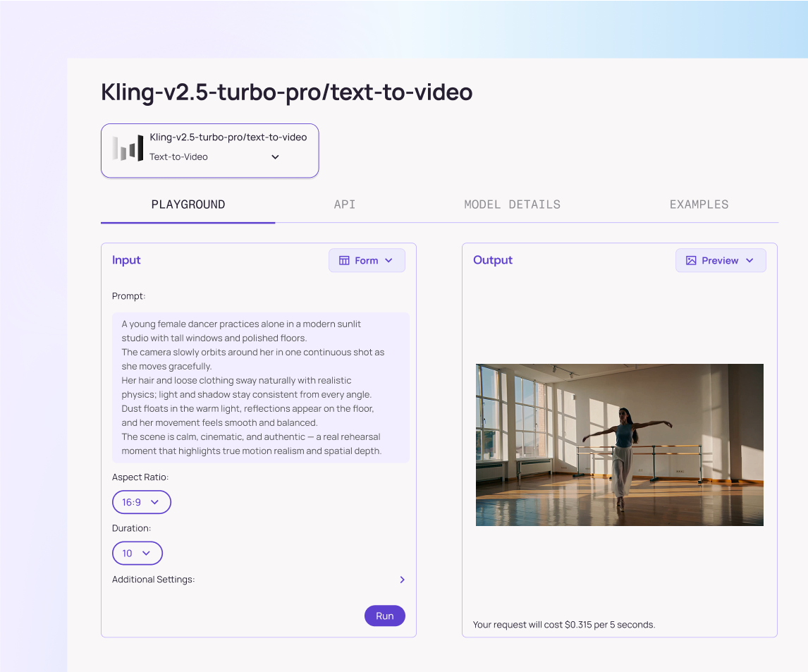Expand the model selector chevron
808x672 pixels.
click(275, 157)
